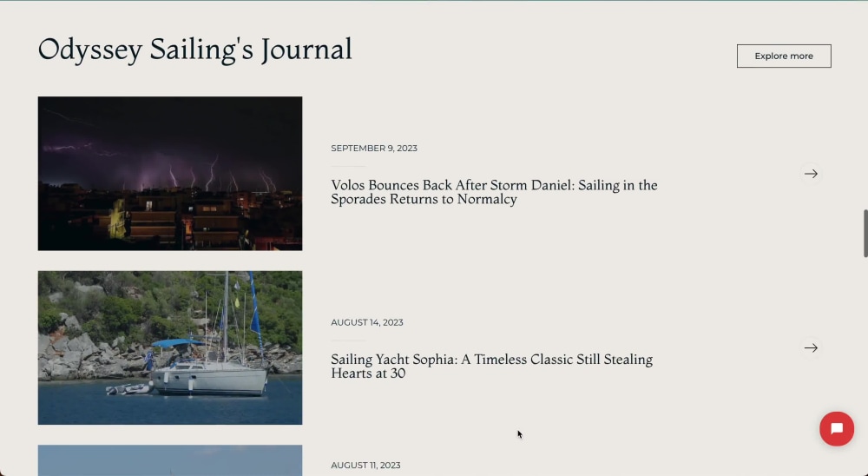Click the SEPTEMBER 9, 2023 date text

374,149
